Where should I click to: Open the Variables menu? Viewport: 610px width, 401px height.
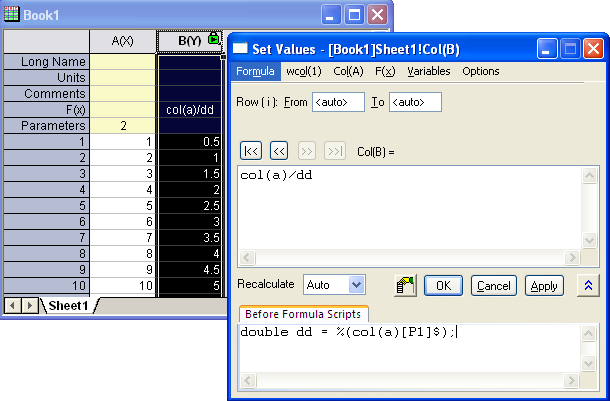[x=429, y=71]
